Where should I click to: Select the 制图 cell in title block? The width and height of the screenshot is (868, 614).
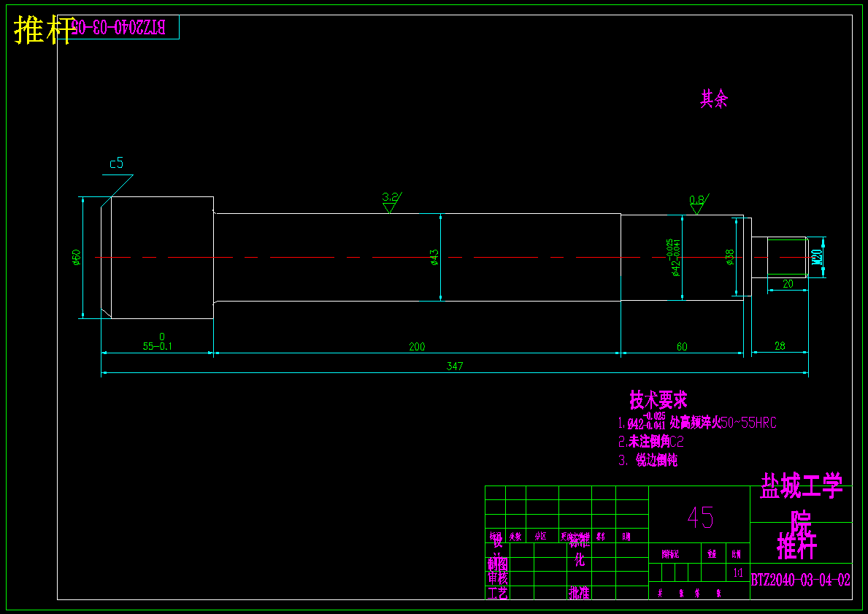[498, 564]
